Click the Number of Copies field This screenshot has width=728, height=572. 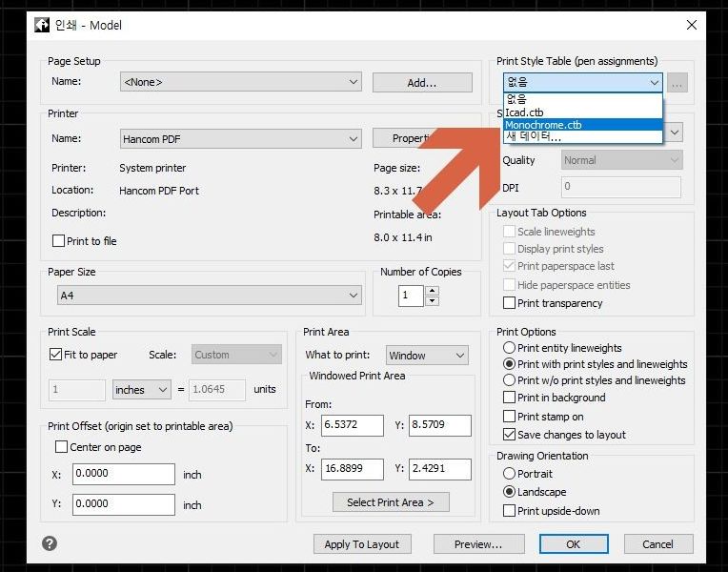411,296
